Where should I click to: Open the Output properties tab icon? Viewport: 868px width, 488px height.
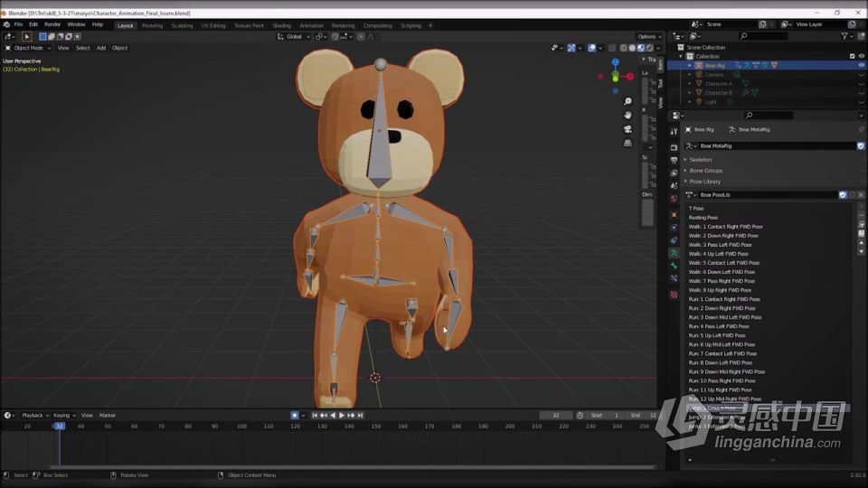tap(674, 161)
